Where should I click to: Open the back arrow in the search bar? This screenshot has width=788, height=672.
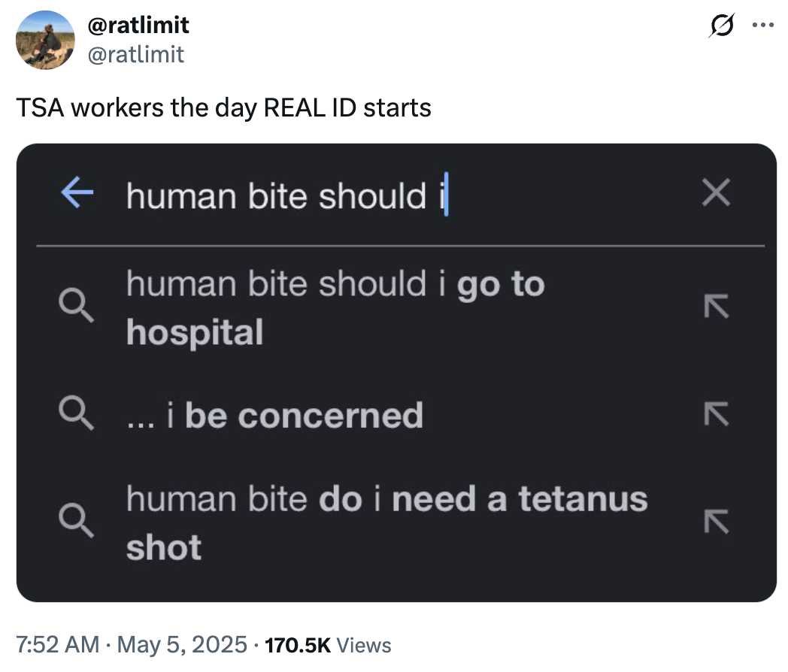coord(74,193)
